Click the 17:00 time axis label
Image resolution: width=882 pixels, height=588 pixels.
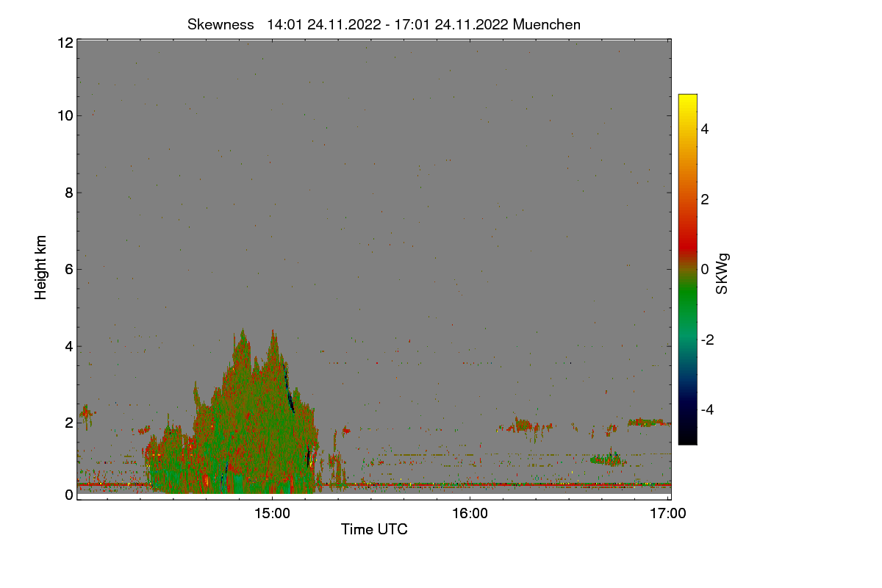(x=667, y=514)
